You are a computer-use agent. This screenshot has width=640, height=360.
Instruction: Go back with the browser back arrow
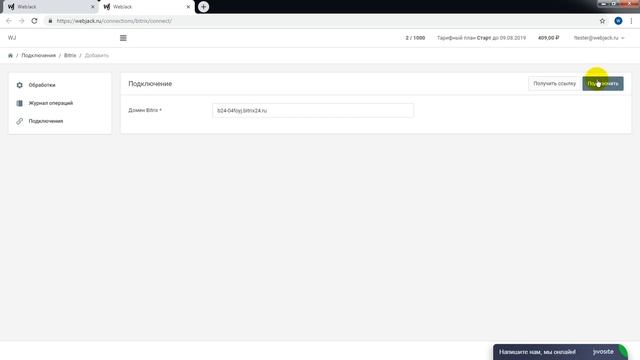[9, 21]
